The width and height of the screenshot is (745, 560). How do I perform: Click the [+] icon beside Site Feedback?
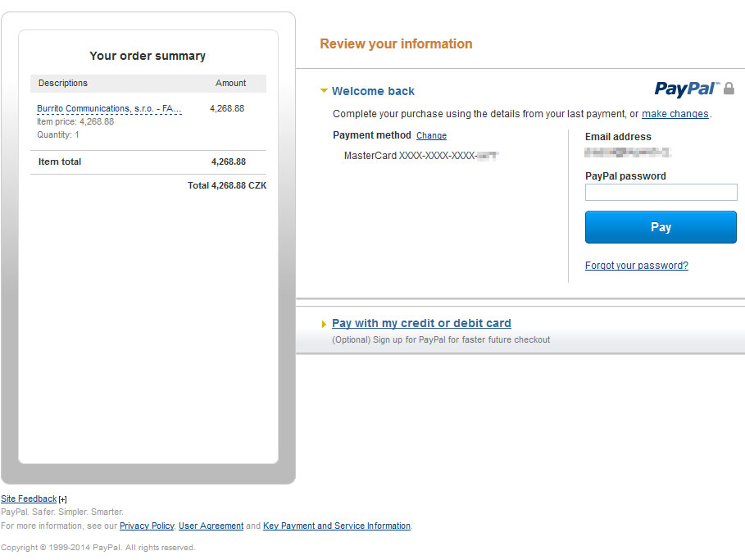tap(63, 499)
